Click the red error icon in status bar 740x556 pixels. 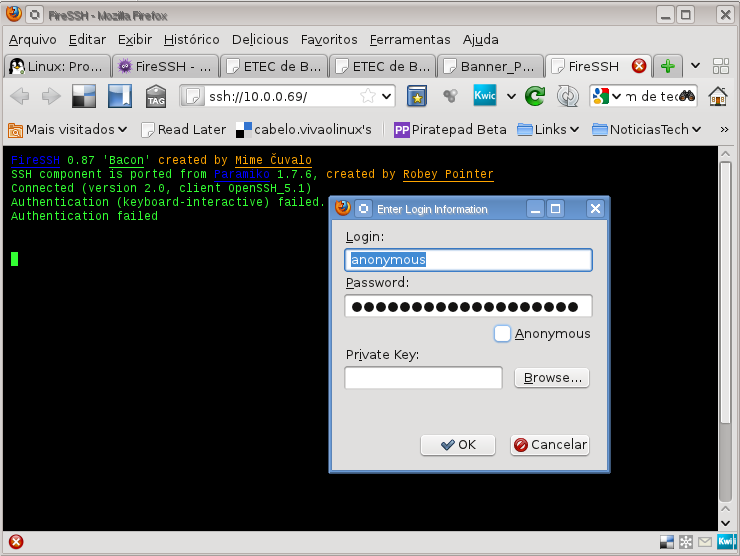click(16, 542)
